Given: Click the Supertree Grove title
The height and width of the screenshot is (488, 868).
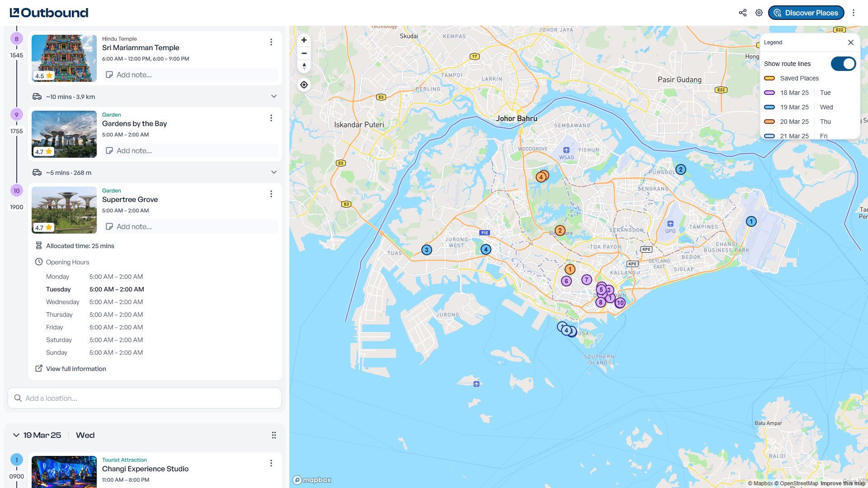Looking at the screenshot, I should click(130, 199).
